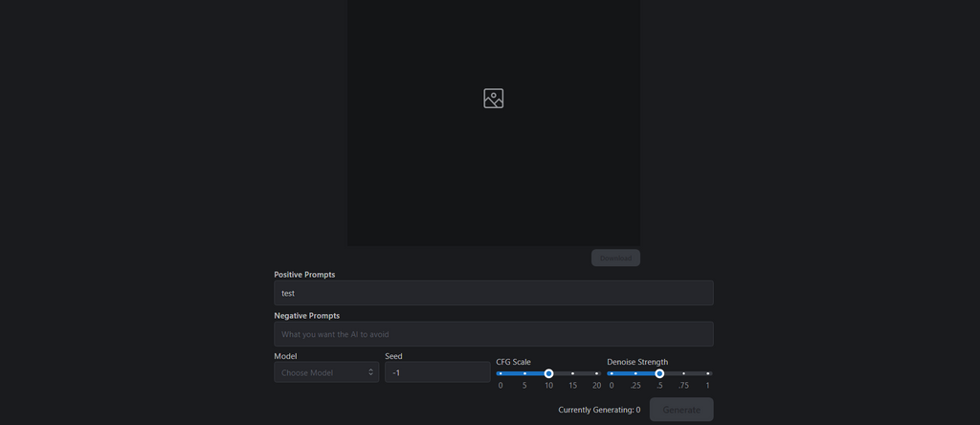Set Denoise Strength to the 0 mark
The height and width of the screenshot is (425, 980).
tap(612, 373)
